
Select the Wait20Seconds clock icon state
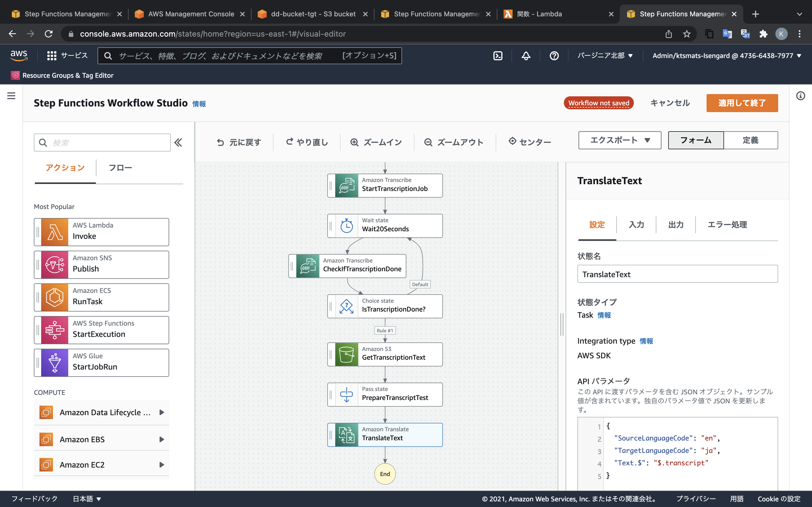point(346,226)
